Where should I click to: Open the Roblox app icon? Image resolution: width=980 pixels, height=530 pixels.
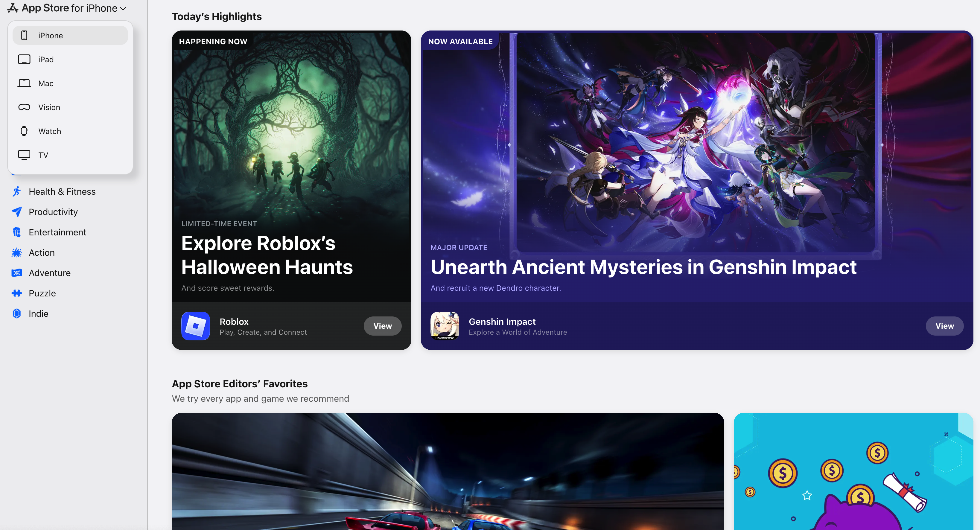[196, 326]
